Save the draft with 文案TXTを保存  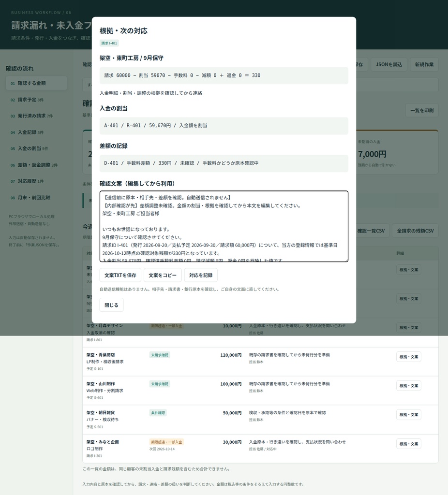coord(120,275)
